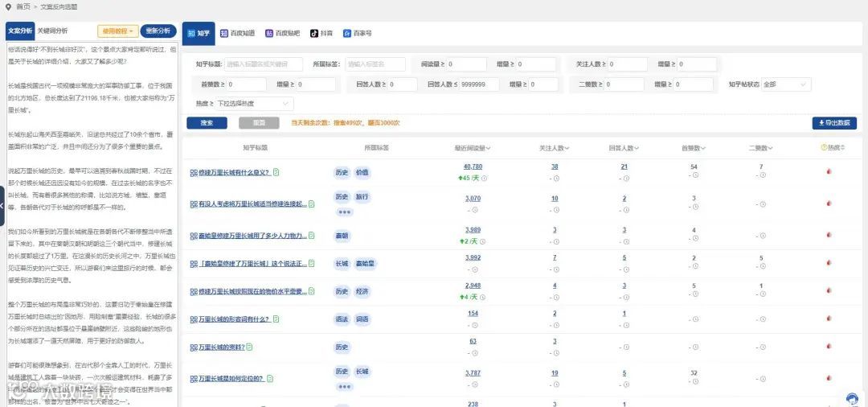Select the 文案分析 tab
Image resolution: width=868 pixels, height=407 pixels.
click(20, 31)
